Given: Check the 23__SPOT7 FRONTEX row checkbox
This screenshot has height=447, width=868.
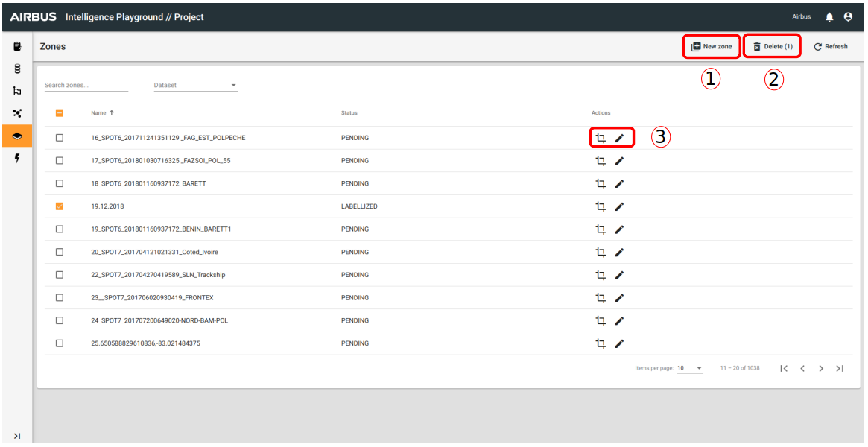Looking at the screenshot, I should pos(60,298).
